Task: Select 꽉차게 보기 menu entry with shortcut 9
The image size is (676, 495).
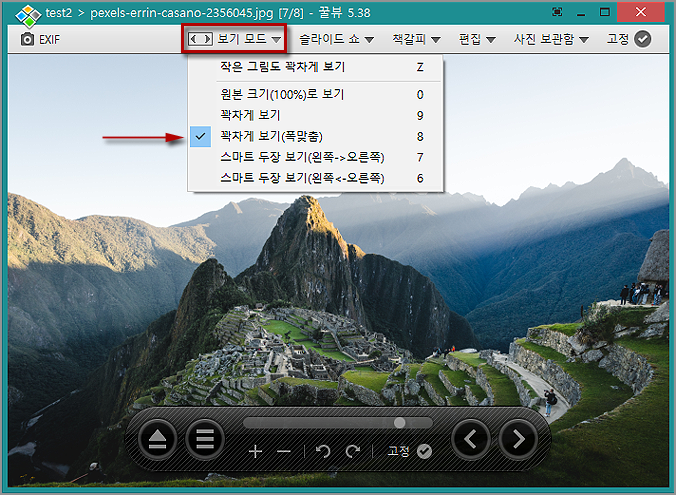Action: [x=316, y=115]
